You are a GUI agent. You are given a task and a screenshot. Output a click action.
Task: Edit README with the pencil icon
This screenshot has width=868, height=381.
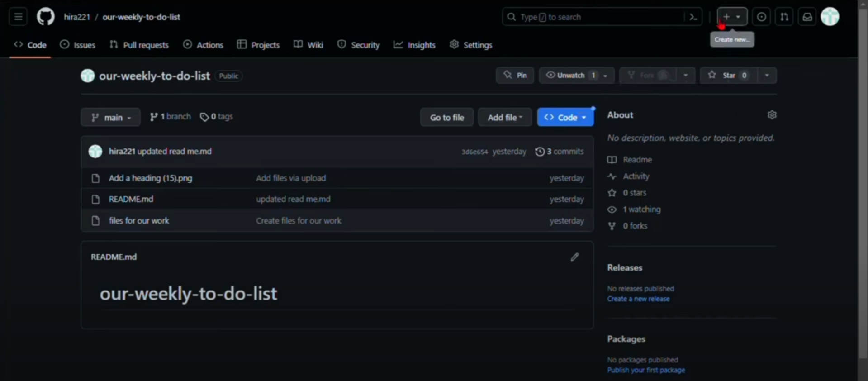[x=574, y=257]
